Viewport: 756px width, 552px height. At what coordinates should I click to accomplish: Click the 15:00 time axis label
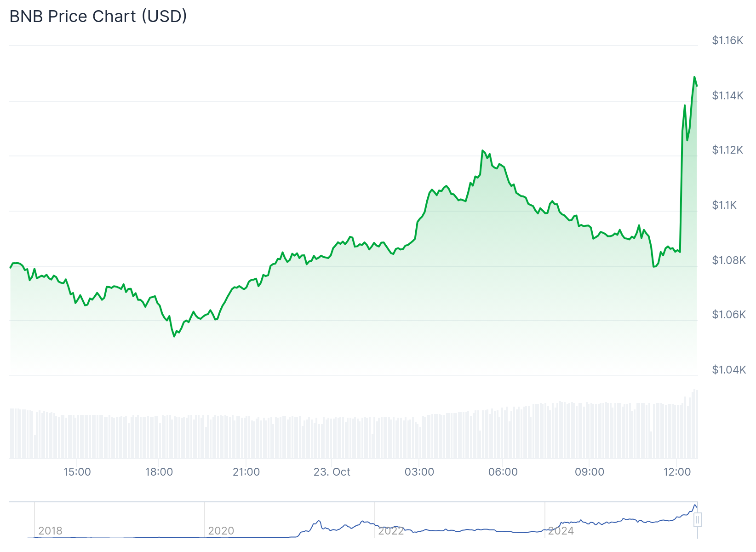(77, 472)
